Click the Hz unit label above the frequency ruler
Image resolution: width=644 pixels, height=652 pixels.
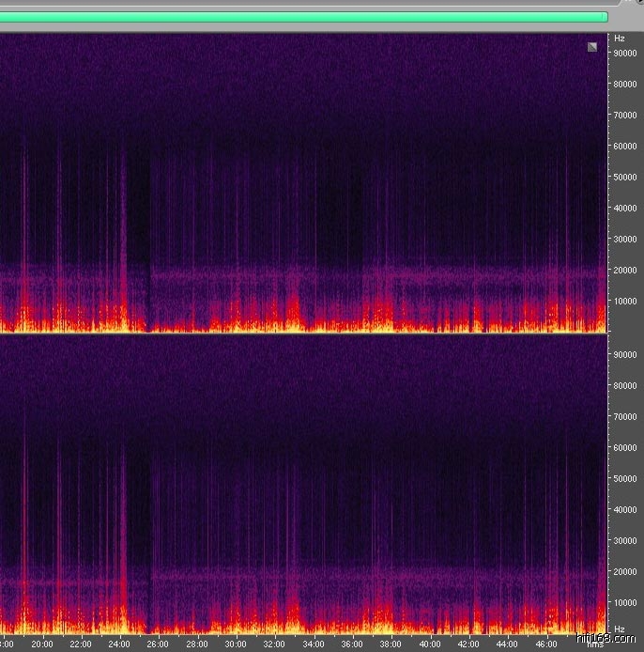[x=619, y=39]
